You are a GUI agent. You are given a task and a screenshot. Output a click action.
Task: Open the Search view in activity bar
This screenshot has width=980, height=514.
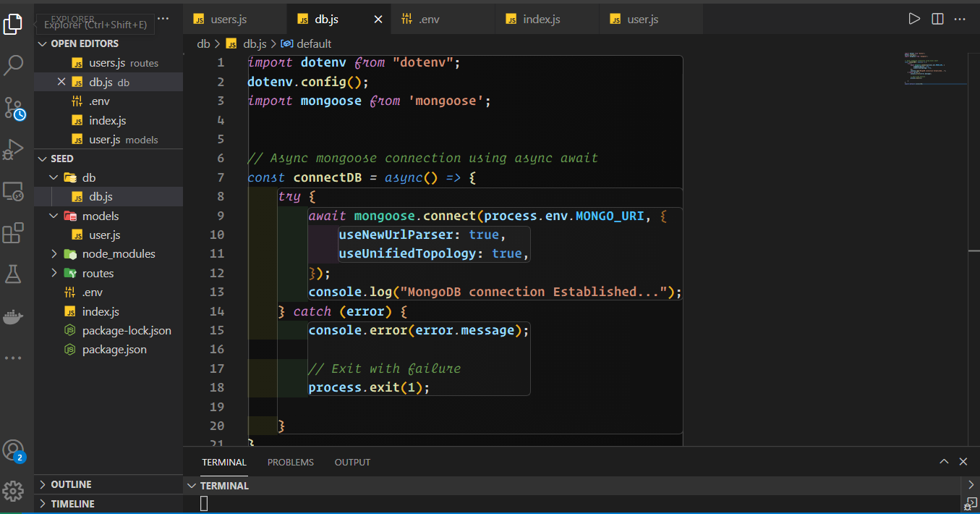click(x=14, y=66)
